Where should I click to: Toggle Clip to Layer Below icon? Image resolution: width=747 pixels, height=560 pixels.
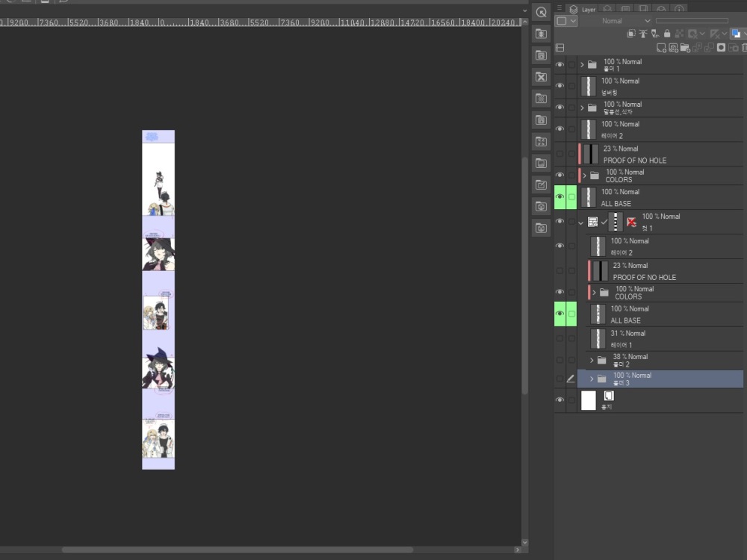631,34
